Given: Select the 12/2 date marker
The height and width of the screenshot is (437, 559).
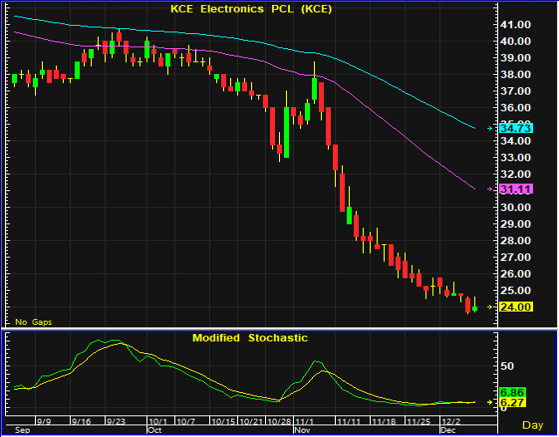Looking at the screenshot, I should tap(451, 422).
